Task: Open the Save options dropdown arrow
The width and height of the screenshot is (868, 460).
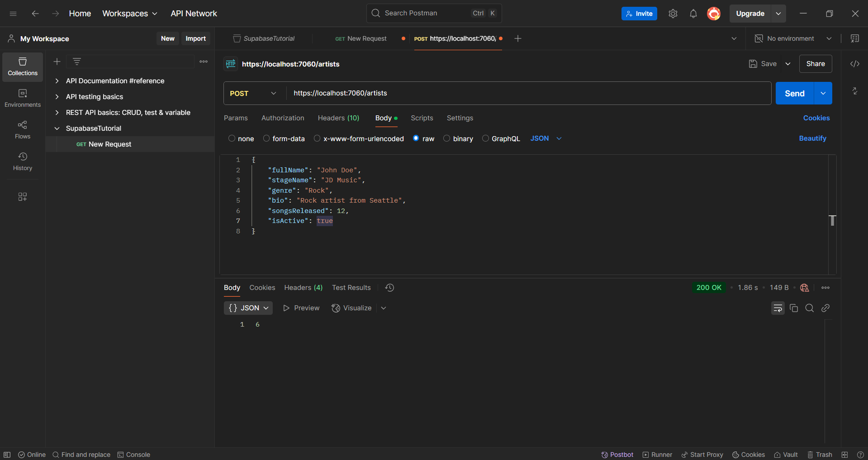Action: point(788,64)
